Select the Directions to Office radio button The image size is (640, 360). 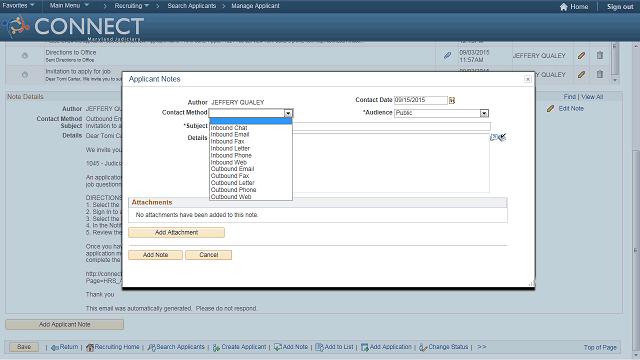[x=25, y=56]
